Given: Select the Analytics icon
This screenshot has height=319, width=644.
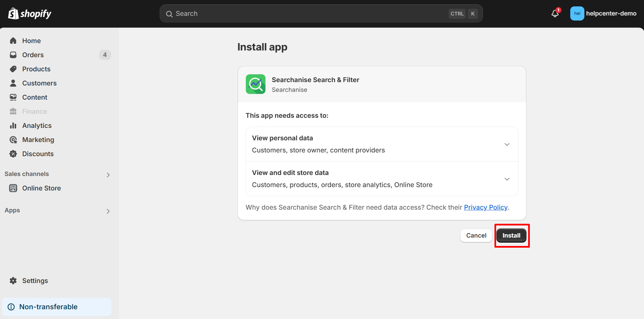Looking at the screenshot, I should (x=13, y=125).
